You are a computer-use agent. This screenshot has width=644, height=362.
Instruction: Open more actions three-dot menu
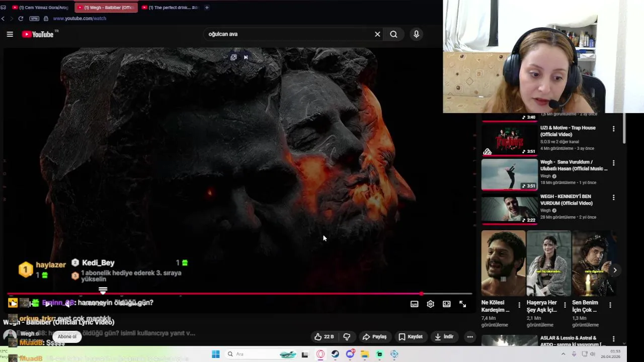(470, 337)
